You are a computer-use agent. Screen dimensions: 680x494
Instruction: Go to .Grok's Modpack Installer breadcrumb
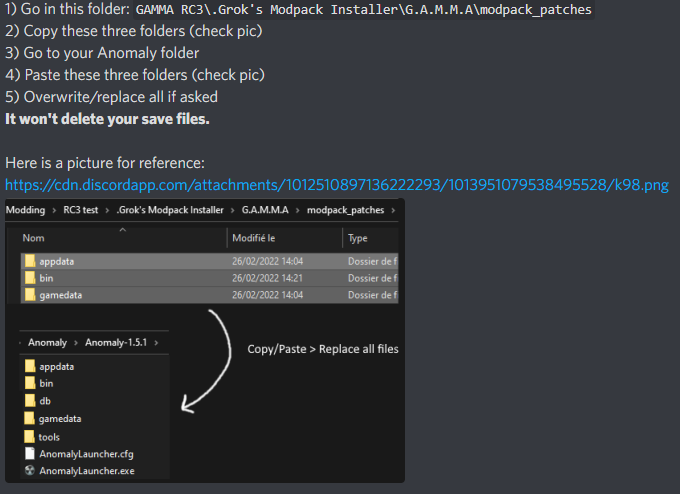170,210
